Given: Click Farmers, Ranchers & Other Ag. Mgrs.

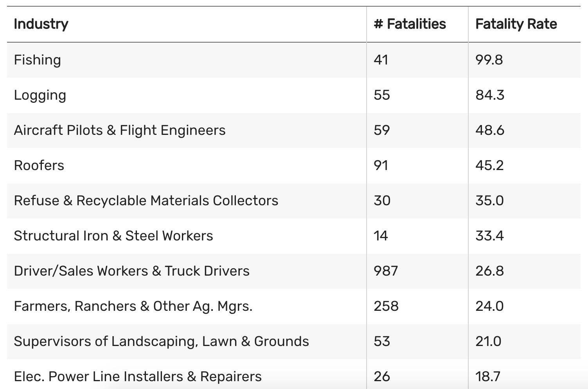Looking at the screenshot, I should tap(133, 306).
